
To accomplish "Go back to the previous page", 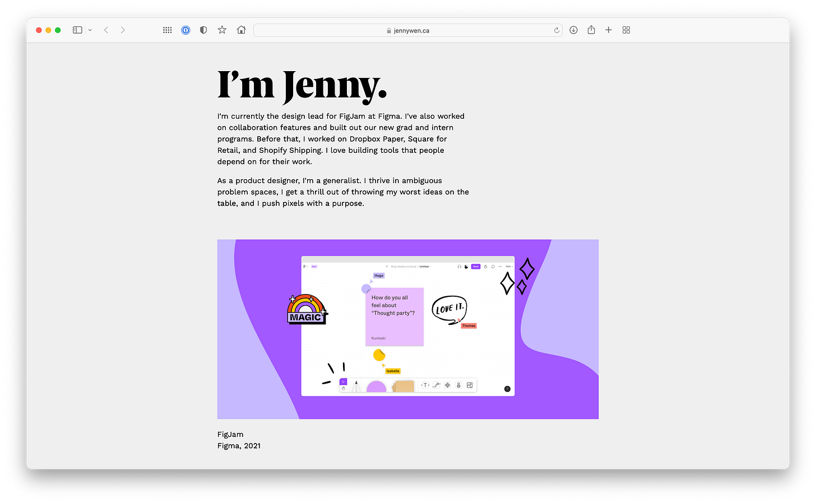I will pyautogui.click(x=106, y=30).
